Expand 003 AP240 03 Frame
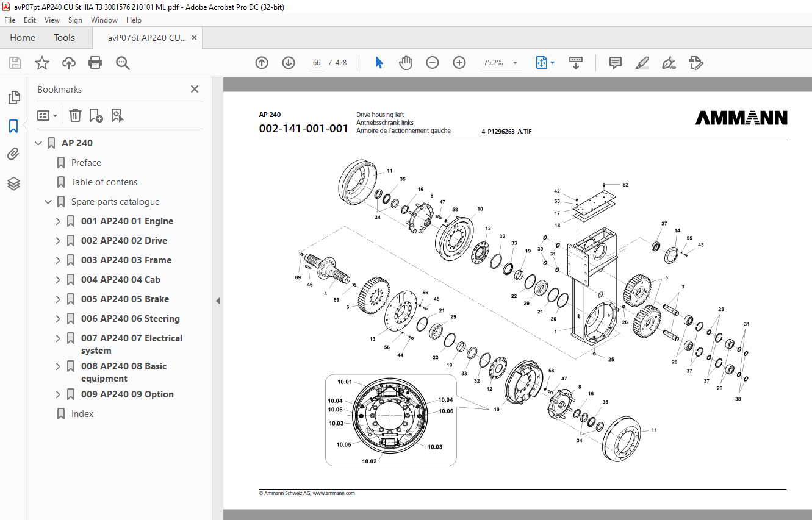Viewport: 812px width, 520px height. 58,260
